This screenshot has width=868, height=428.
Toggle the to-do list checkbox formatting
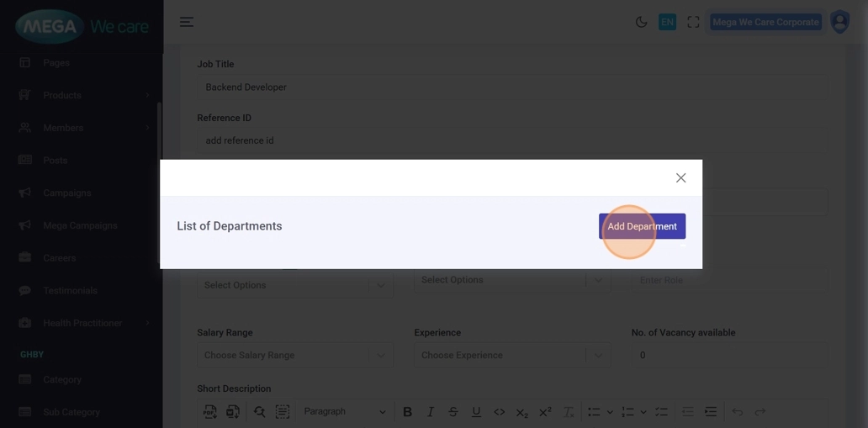[661, 412]
